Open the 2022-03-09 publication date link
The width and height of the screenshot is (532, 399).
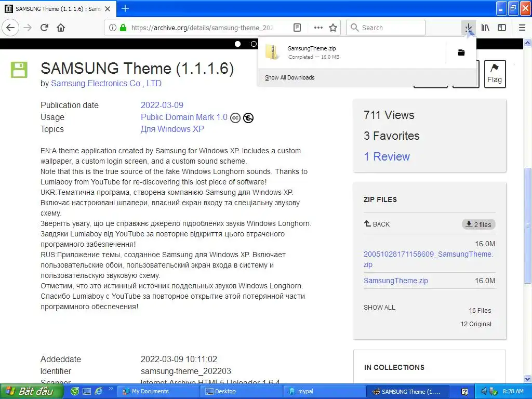tap(162, 105)
